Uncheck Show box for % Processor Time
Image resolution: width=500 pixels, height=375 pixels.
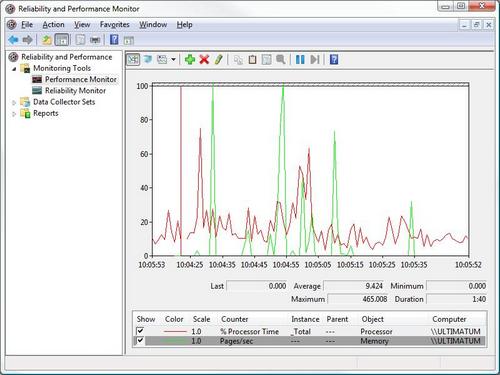tap(140, 331)
